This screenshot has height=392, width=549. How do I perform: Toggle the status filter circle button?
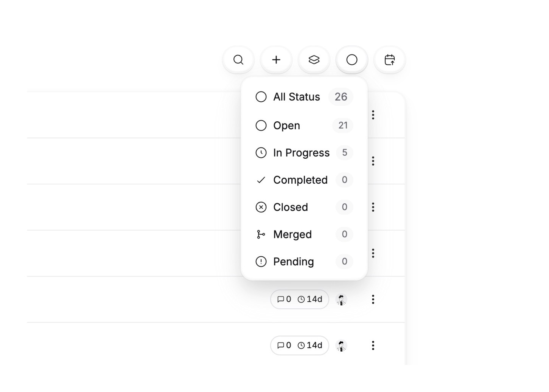pos(352,60)
